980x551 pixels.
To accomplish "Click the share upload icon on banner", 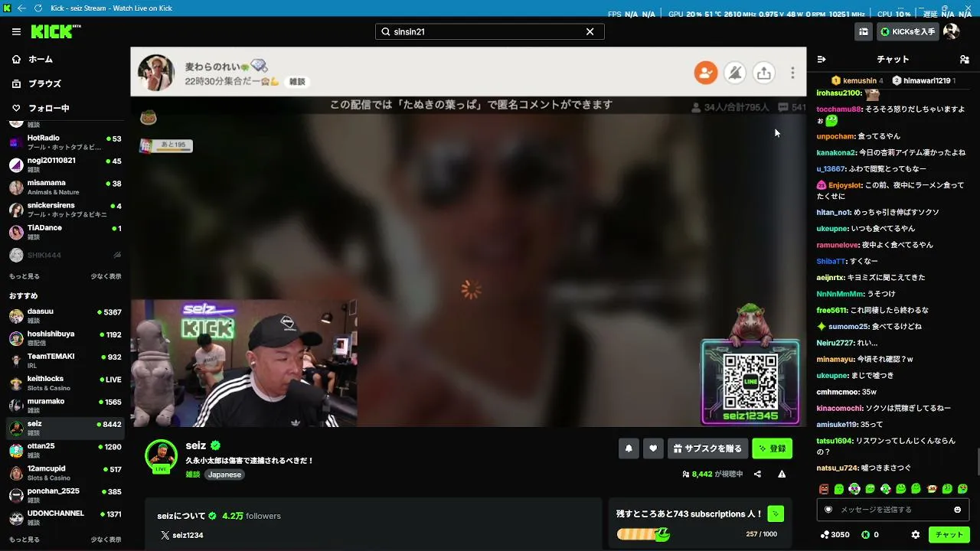I will tap(763, 73).
